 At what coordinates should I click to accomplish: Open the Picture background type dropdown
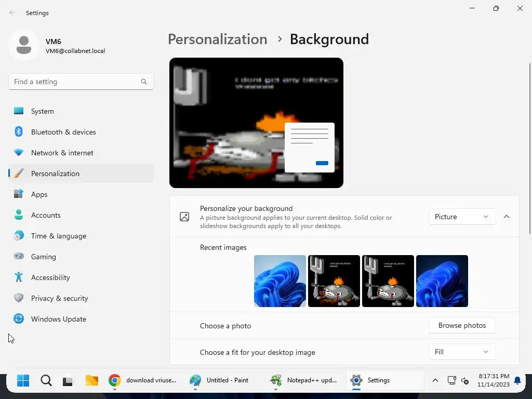tap(462, 217)
